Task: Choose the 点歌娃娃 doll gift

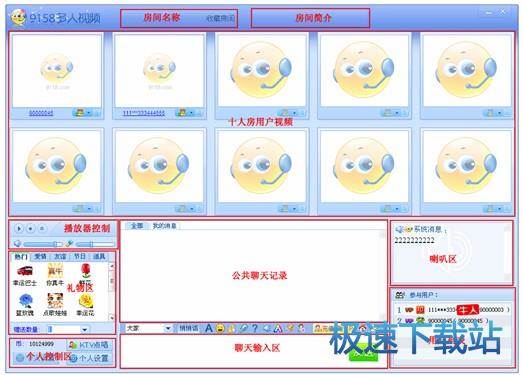Action: tap(55, 305)
